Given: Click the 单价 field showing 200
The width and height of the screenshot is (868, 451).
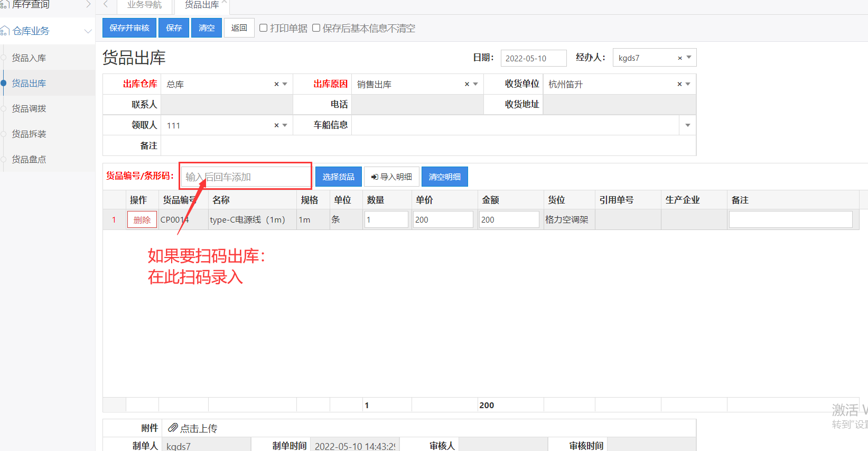Looking at the screenshot, I should (x=443, y=219).
